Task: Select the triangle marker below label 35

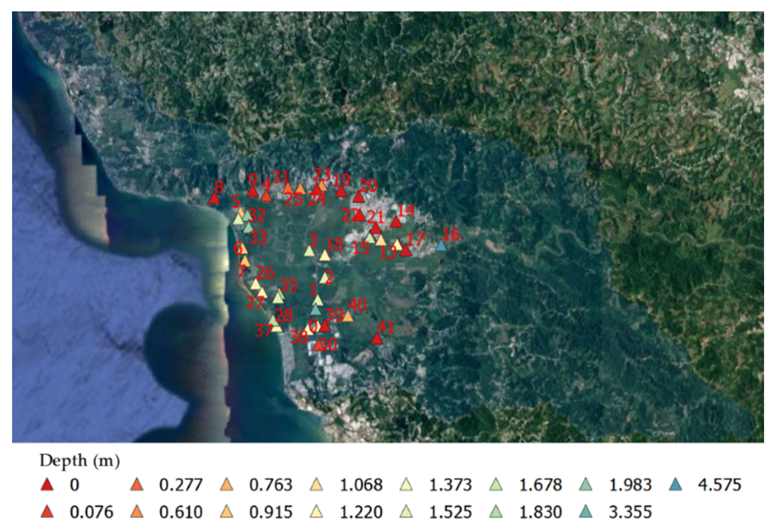Action: [278, 298]
